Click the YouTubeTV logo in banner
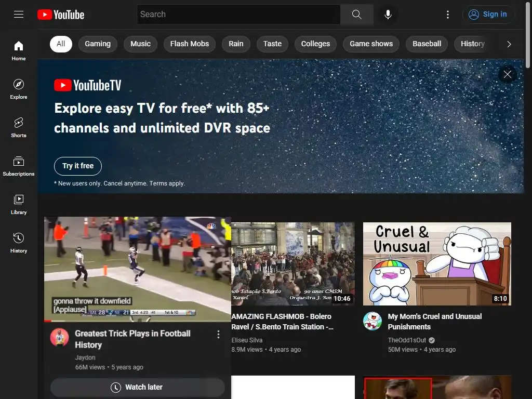The height and width of the screenshot is (399, 532). tap(87, 85)
